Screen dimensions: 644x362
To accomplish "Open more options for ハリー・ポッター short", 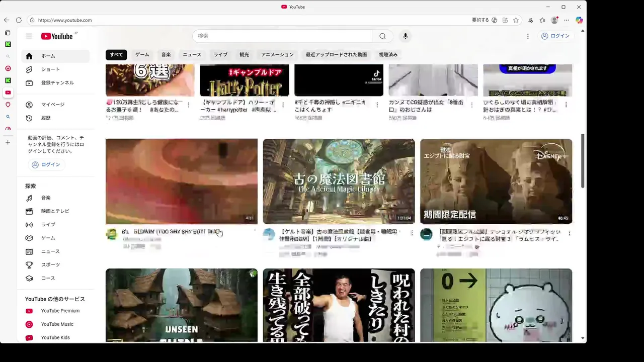I will pos(283,105).
